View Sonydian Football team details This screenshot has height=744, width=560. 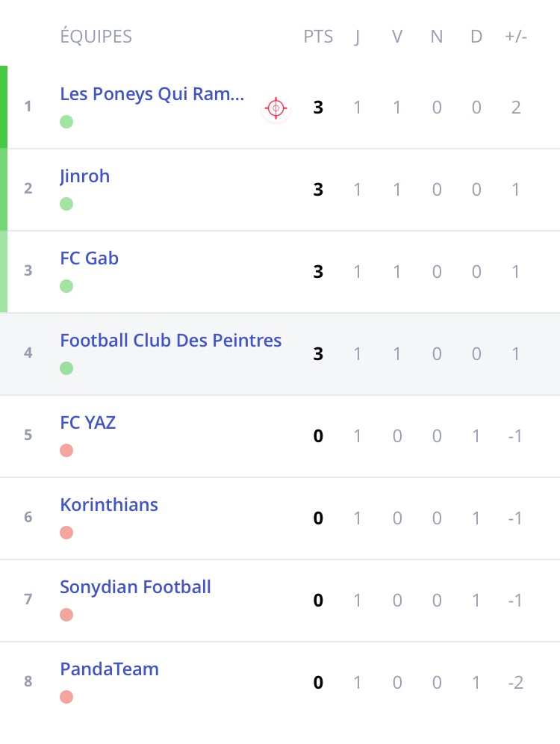tap(135, 587)
